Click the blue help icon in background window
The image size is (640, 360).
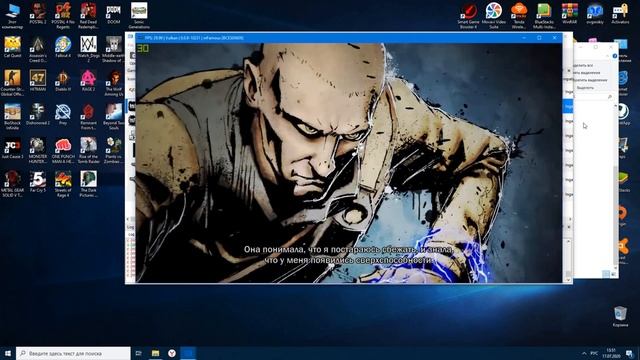(615, 56)
